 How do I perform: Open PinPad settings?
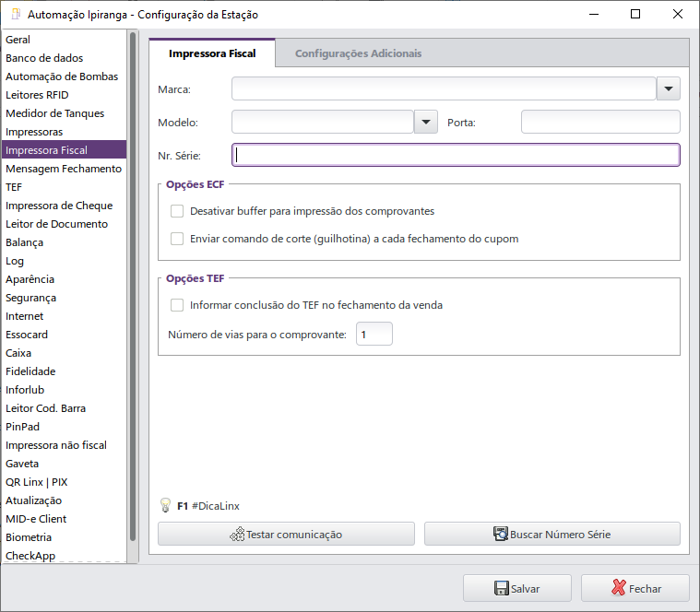point(64,427)
